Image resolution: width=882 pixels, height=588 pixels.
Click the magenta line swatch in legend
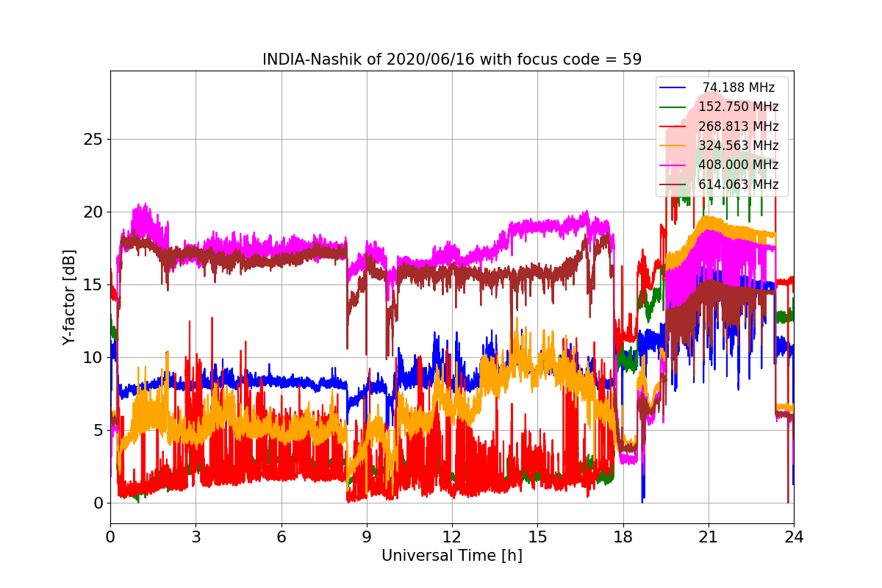pyautogui.click(x=673, y=165)
